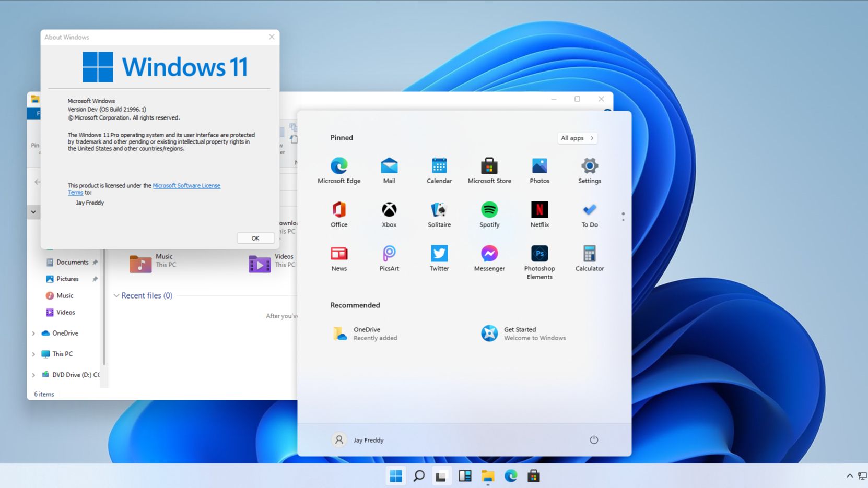Open the To Do app
Screen dimensions: 868x488
[590, 215]
